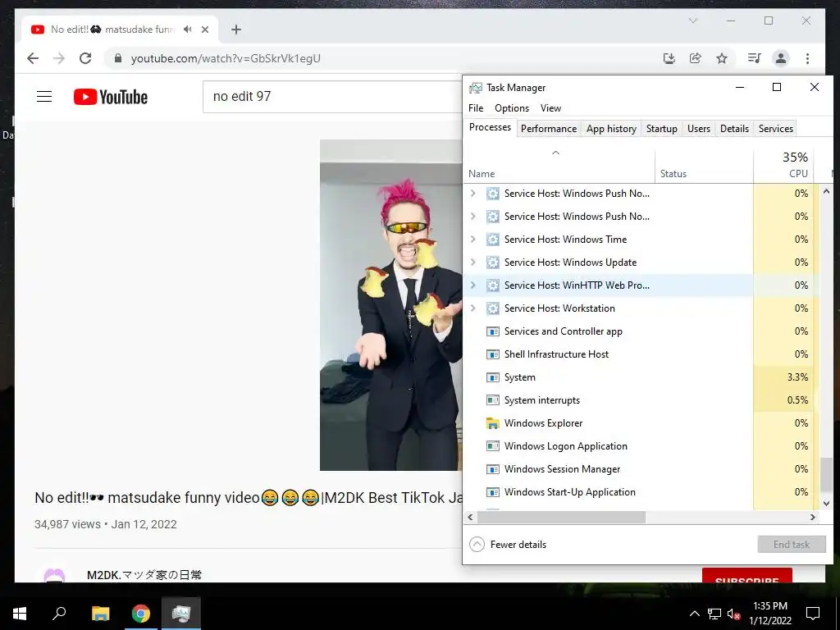Switch to the Startup tab
The height and width of the screenshot is (630, 840).
pyautogui.click(x=662, y=129)
